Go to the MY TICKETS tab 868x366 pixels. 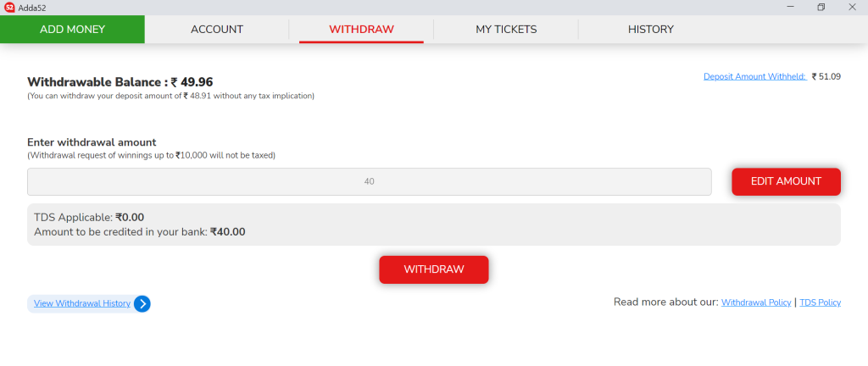[x=506, y=30]
